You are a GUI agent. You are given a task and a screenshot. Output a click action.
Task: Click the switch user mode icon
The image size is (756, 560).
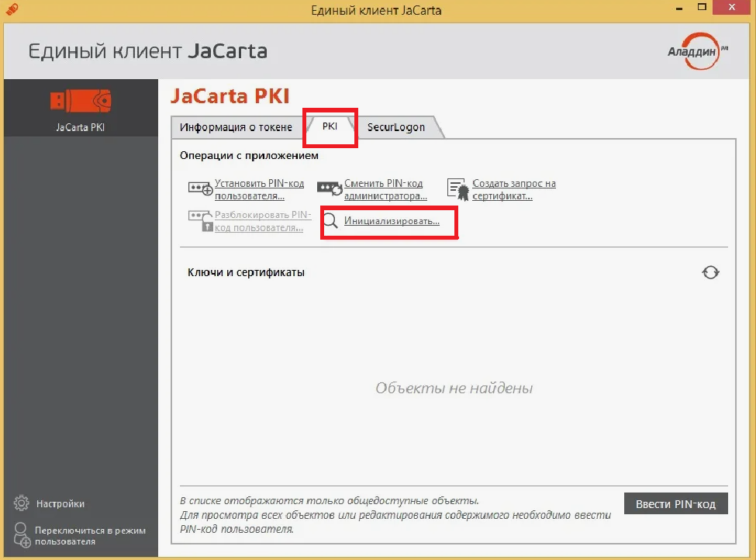pyautogui.click(x=22, y=535)
